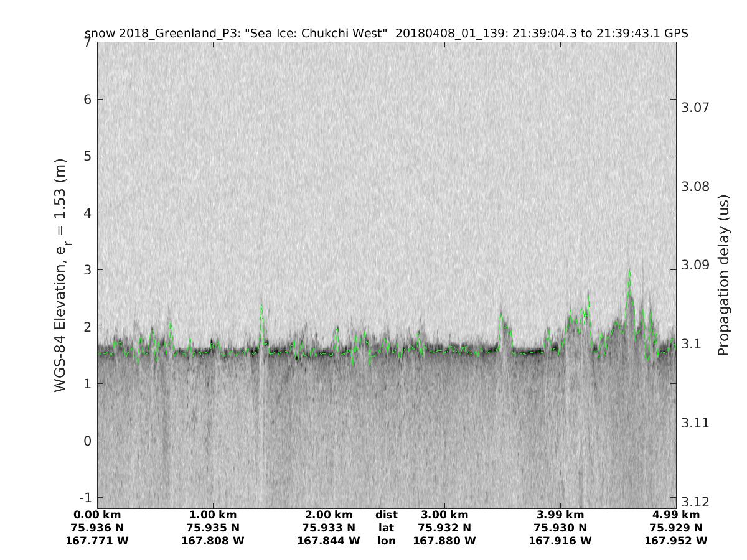Select the 167.952 W longitude label

pyautogui.click(x=676, y=541)
